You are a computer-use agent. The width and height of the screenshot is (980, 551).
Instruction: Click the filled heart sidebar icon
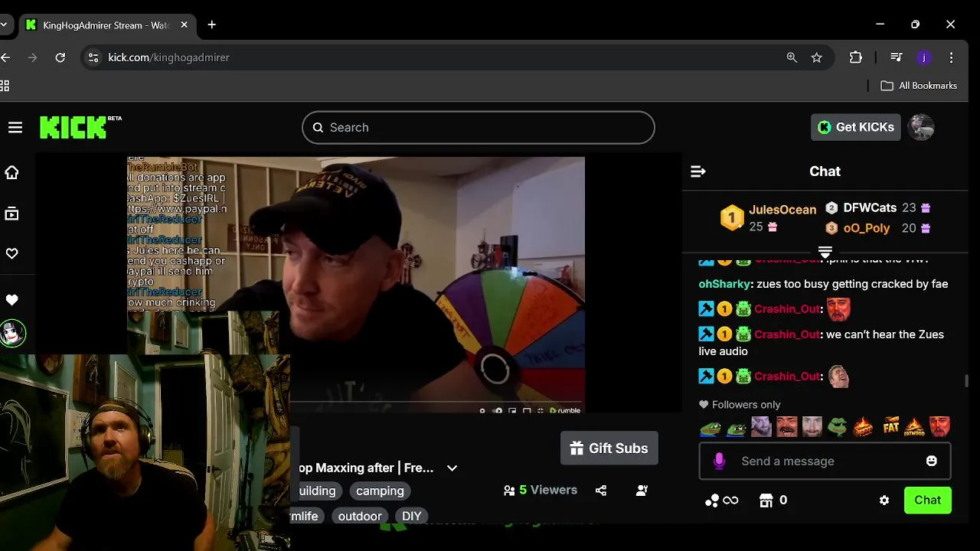click(11, 300)
